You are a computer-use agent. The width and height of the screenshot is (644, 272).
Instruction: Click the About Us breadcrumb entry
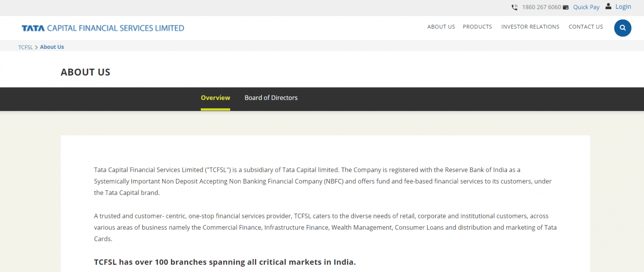tap(52, 47)
